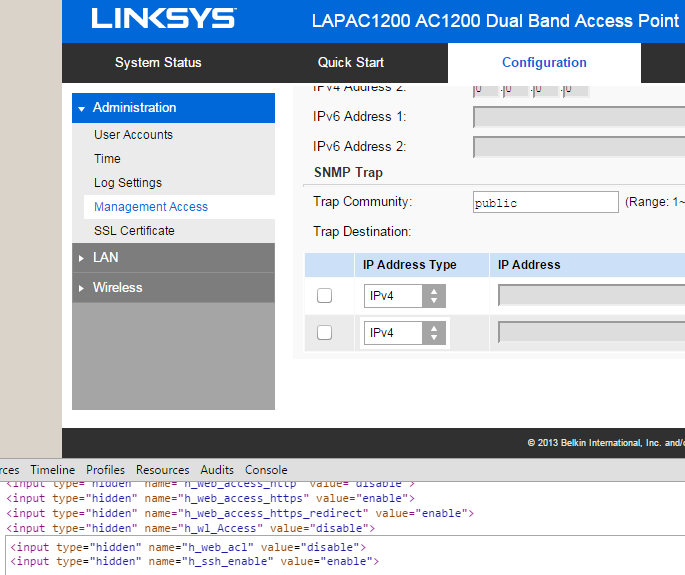Click the Trap Destination label
The width and height of the screenshot is (685, 575).
[362, 232]
